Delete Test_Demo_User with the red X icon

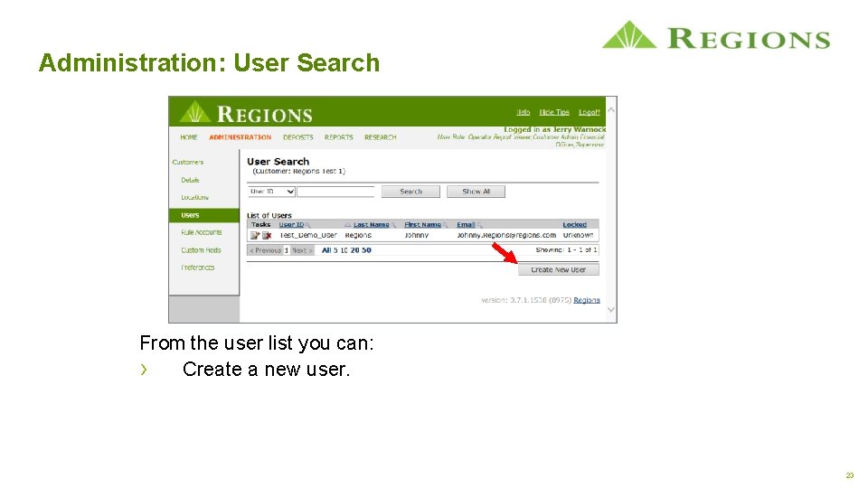pyautogui.click(x=267, y=235)
